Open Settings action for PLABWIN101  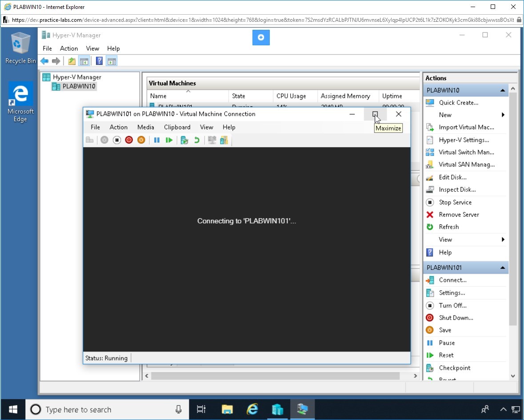tap(452, 293)
